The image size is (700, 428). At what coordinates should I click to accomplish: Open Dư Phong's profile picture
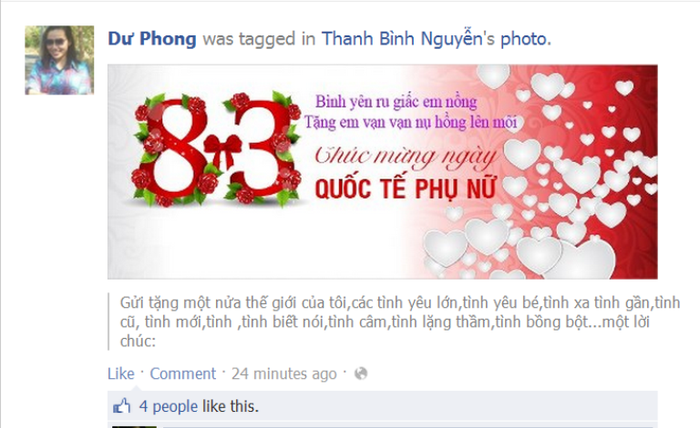click(x=59, y=60)
